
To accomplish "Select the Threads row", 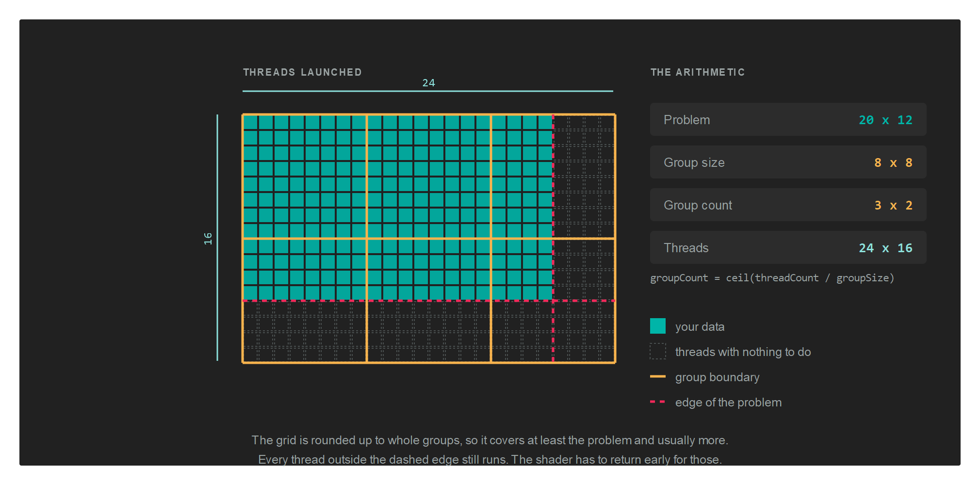I will coord(788,247).
